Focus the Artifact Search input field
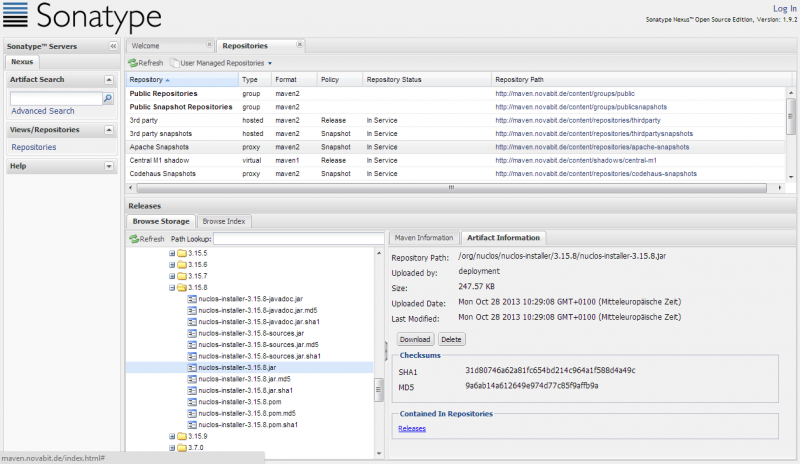The image size is (800, 464). coord(56,98)
